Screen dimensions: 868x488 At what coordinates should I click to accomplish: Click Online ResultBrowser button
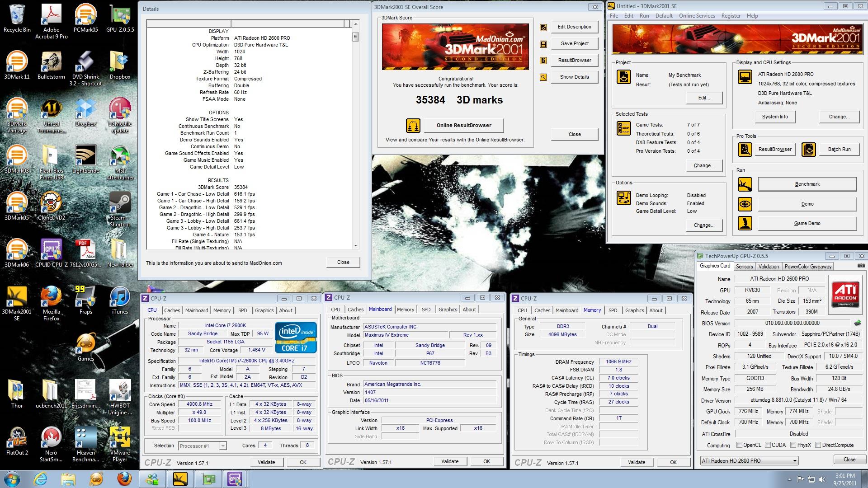point(464,126)
